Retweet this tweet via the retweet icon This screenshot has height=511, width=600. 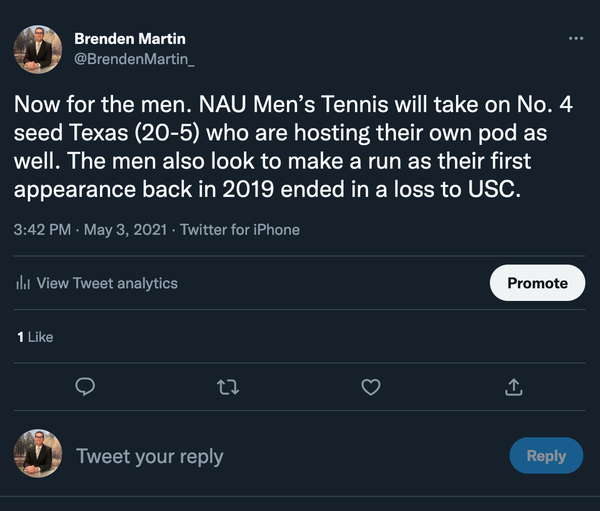click(229, 386)
